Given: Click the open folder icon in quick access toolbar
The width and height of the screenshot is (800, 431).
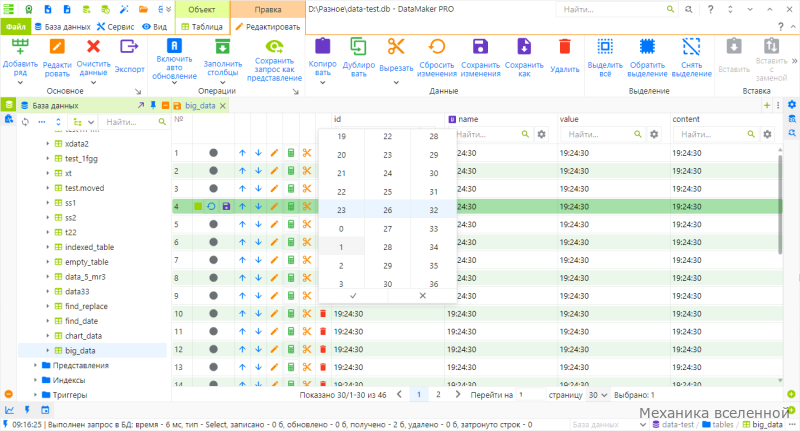Looking at the screenshot, I should click(143, 9).
